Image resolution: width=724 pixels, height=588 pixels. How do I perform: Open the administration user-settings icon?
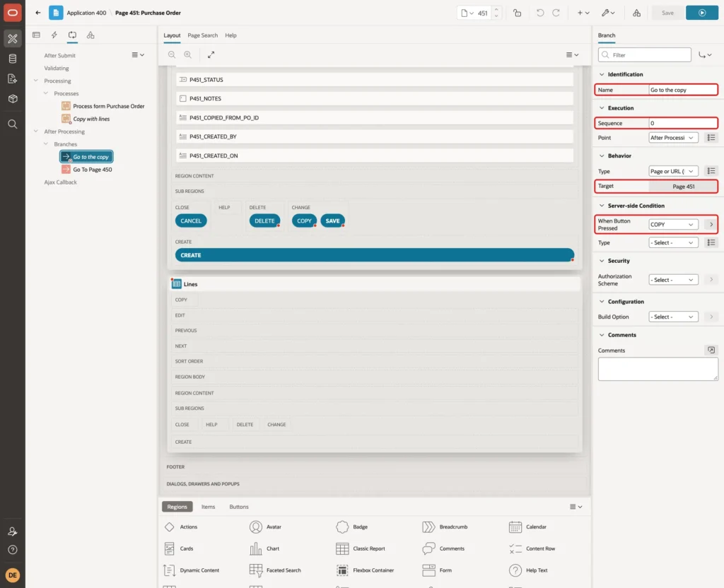click(x=13, y=531)
